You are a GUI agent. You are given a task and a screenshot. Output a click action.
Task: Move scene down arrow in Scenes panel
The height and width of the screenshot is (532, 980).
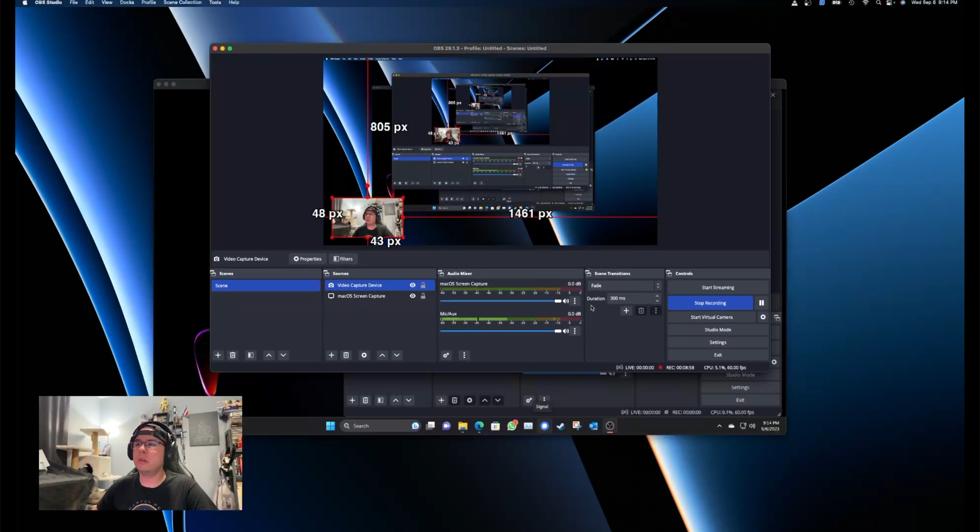283,355
